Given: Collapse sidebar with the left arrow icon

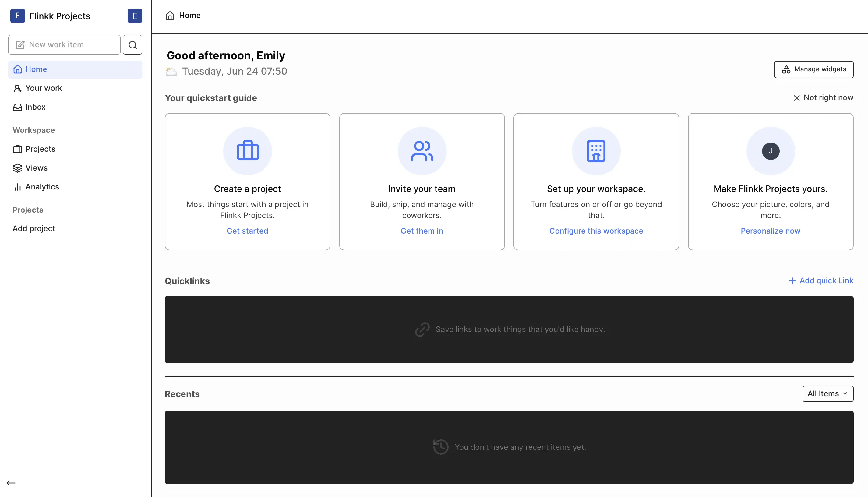Looking at the screenshot, I should (11, 483).
